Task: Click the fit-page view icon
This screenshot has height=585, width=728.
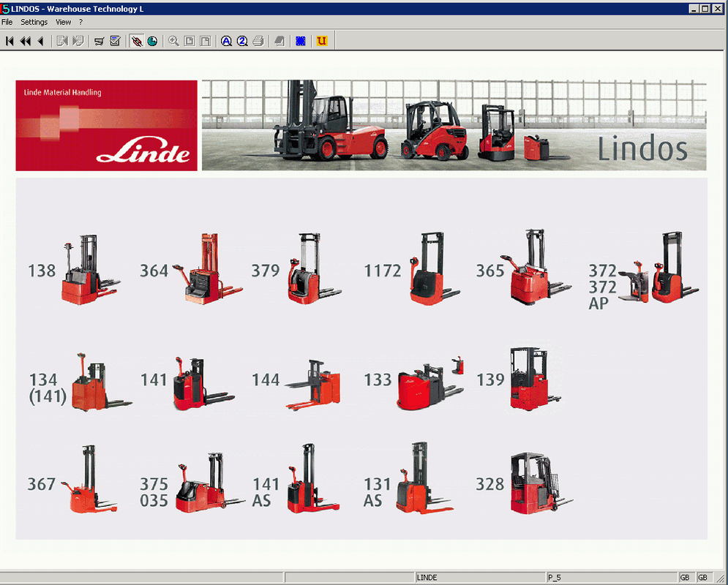Action: coord(189,41)
